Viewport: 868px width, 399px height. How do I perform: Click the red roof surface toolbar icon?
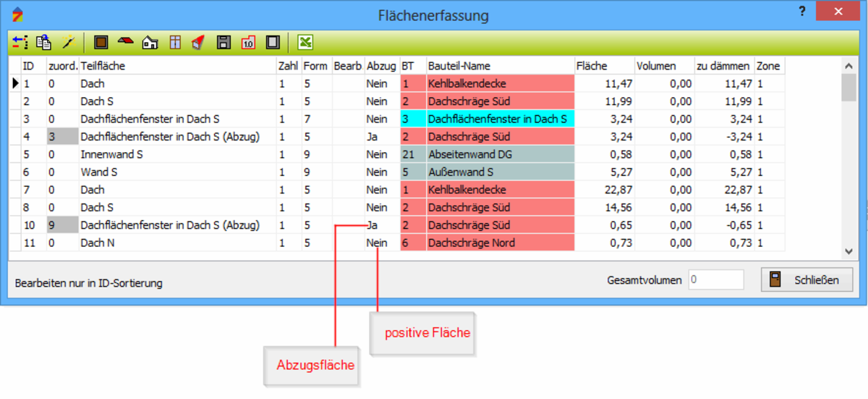125,42
